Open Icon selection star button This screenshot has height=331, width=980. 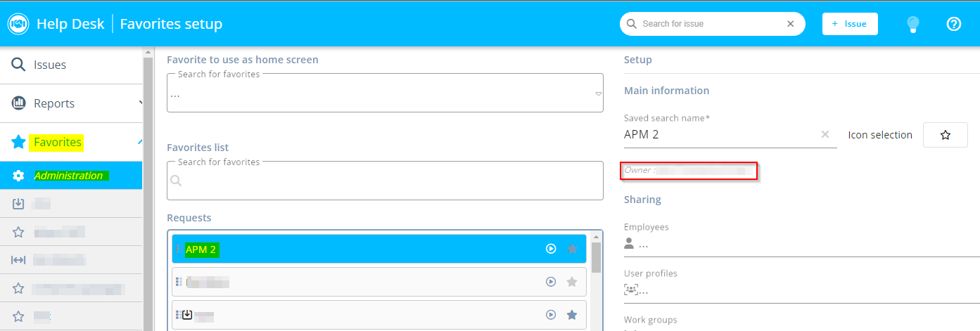click(x=945, y=135)
